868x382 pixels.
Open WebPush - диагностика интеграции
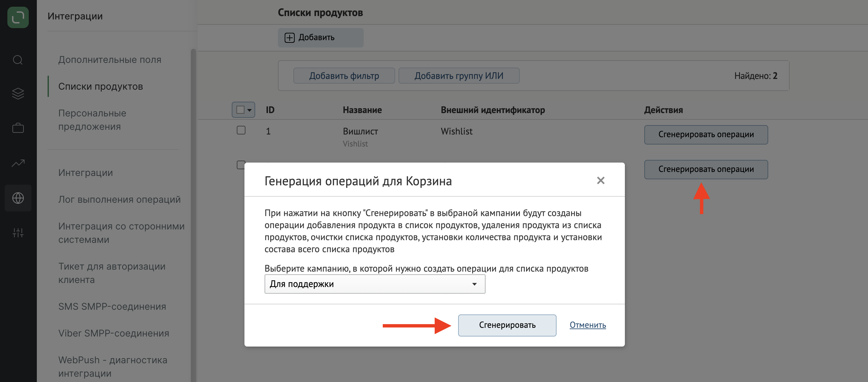coord(113,367)
